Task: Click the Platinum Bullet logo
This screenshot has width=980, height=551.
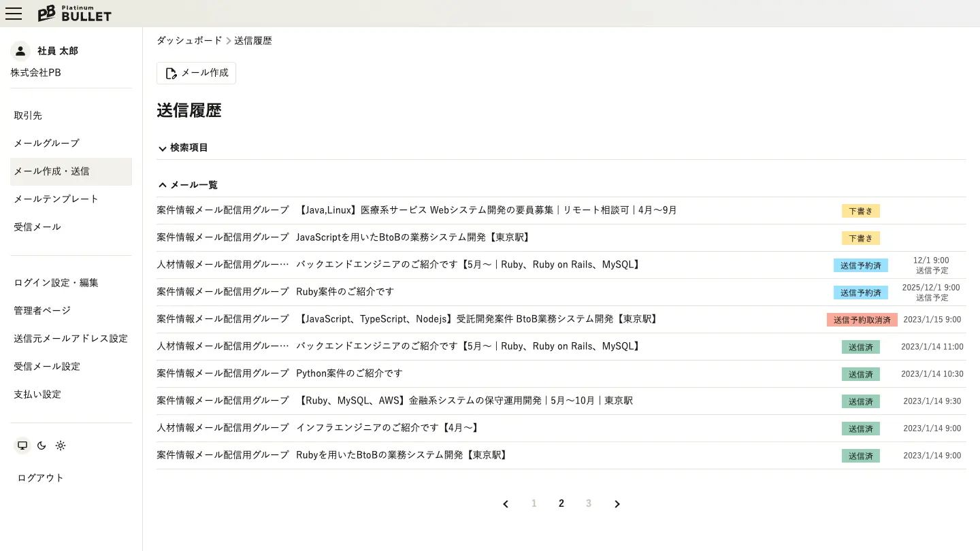Action: click(74, 14)
